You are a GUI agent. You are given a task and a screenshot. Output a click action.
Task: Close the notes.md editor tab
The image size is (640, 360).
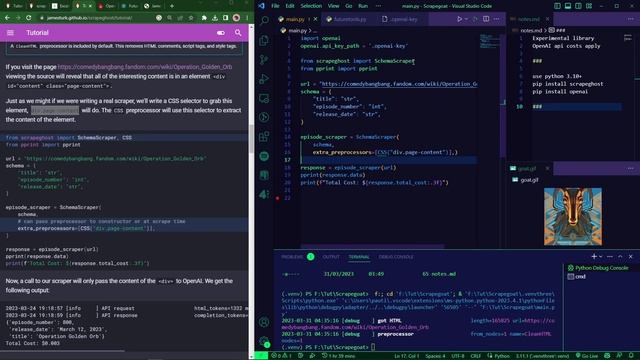click(x=547, y=19)
